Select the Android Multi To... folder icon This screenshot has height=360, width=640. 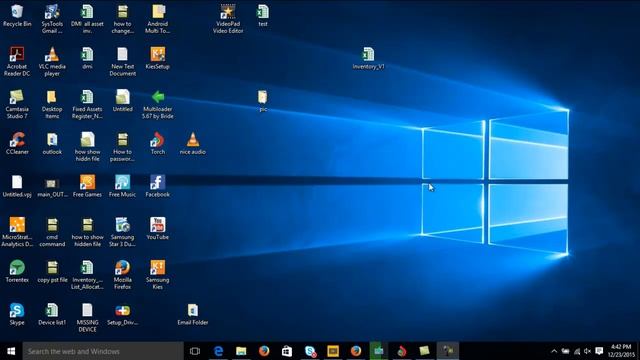158,19
